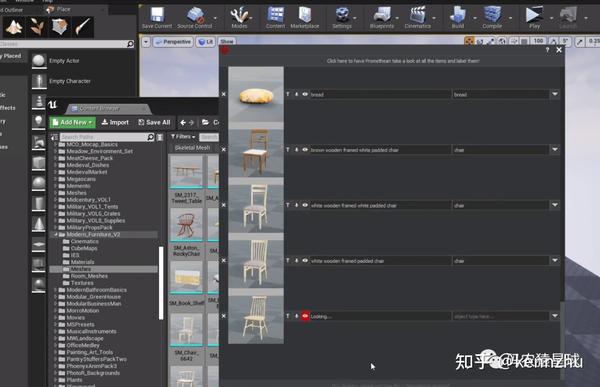Viewport: 600px width, 387px height.
Task: Click the T icon on the Looking row
Action: tap(288, 316)
